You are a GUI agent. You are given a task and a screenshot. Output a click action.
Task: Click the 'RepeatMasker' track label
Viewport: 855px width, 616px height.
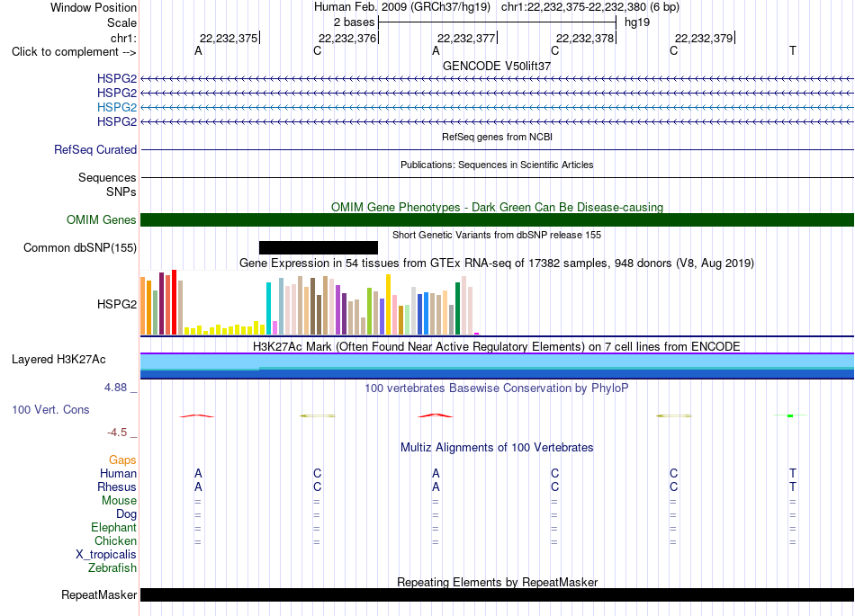tap(99, 594)
